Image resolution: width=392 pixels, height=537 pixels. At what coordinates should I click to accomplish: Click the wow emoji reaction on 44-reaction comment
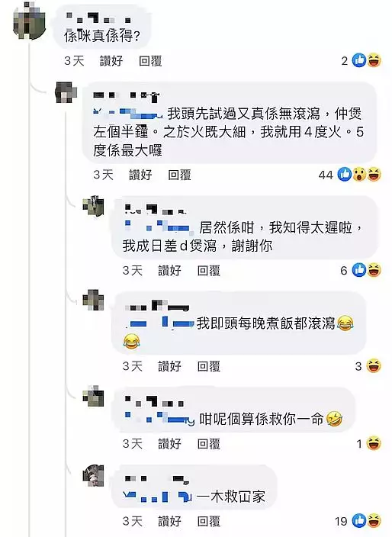359,175
